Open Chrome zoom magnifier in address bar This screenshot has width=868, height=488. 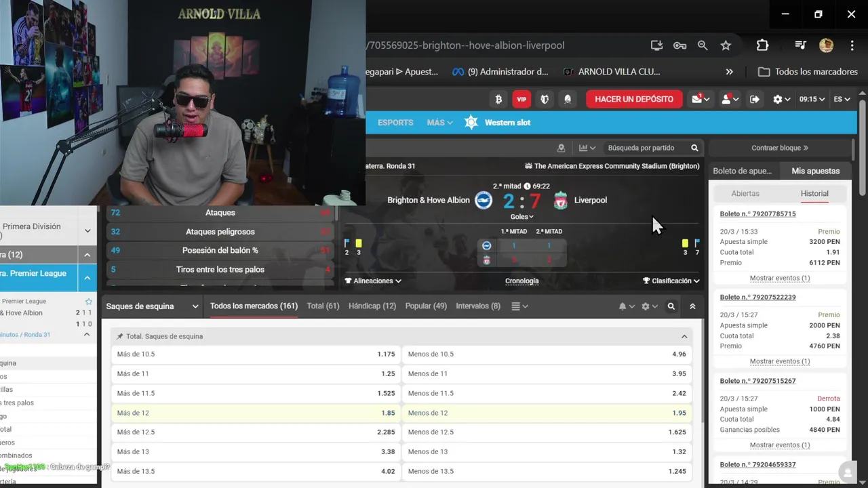703,45
